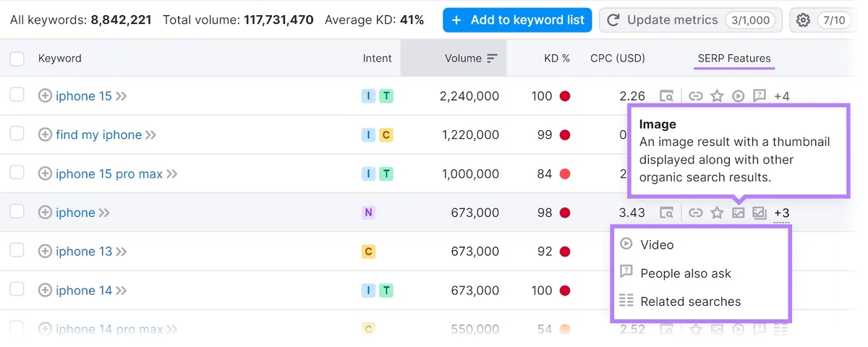
Task: Click the KD % column header
Action: (557, 59)
